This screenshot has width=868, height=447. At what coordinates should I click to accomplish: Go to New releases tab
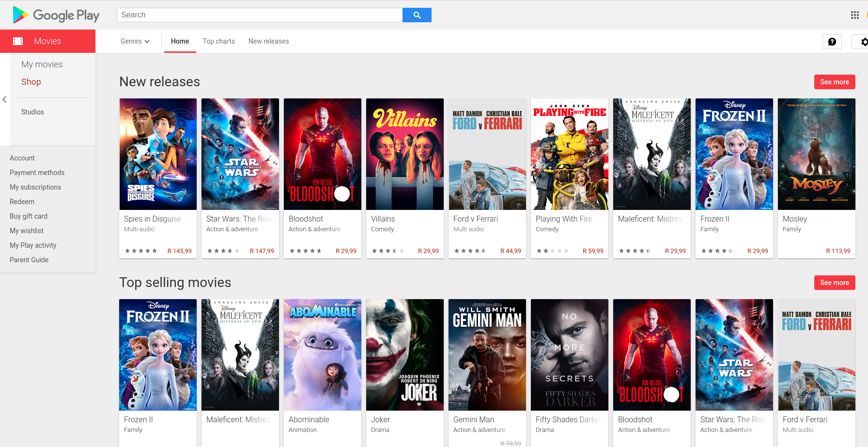click(269, 41)
